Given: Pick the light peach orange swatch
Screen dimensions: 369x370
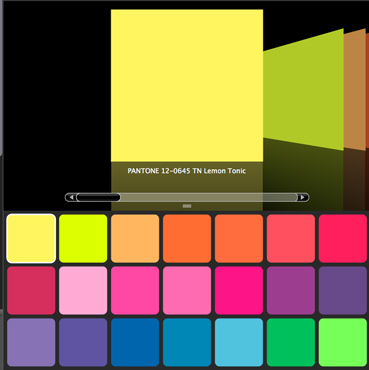Looking at the screenshot, I should tap(135, 238).
